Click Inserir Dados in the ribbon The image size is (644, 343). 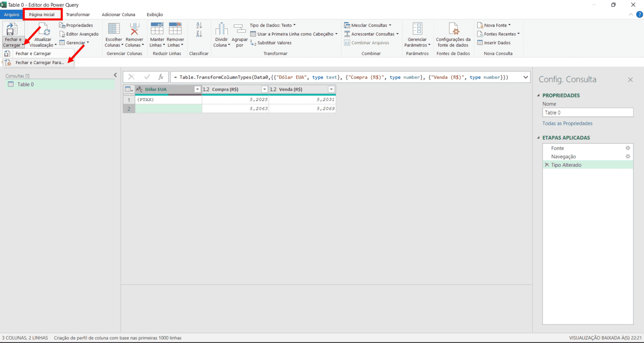(497, 43)
